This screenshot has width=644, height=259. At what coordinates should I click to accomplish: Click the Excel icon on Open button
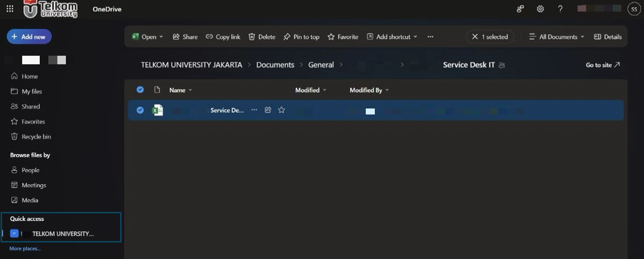pyautogui.click(x=135, y=37)
